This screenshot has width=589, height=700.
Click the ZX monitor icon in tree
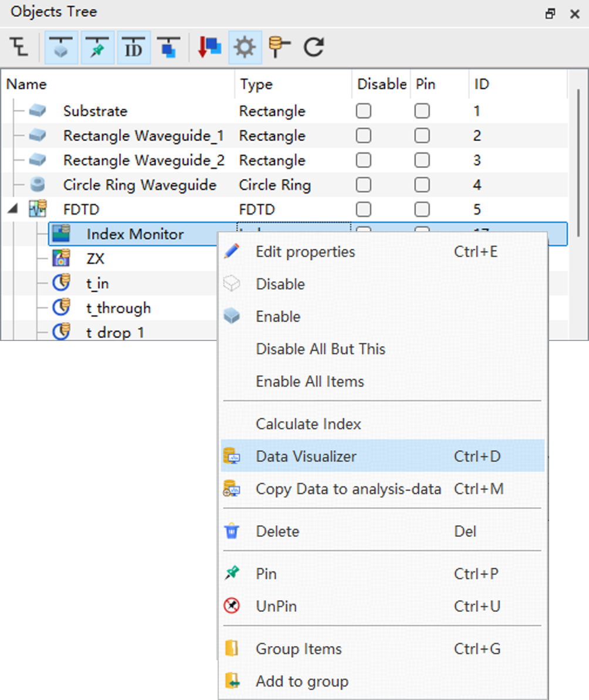61,259
